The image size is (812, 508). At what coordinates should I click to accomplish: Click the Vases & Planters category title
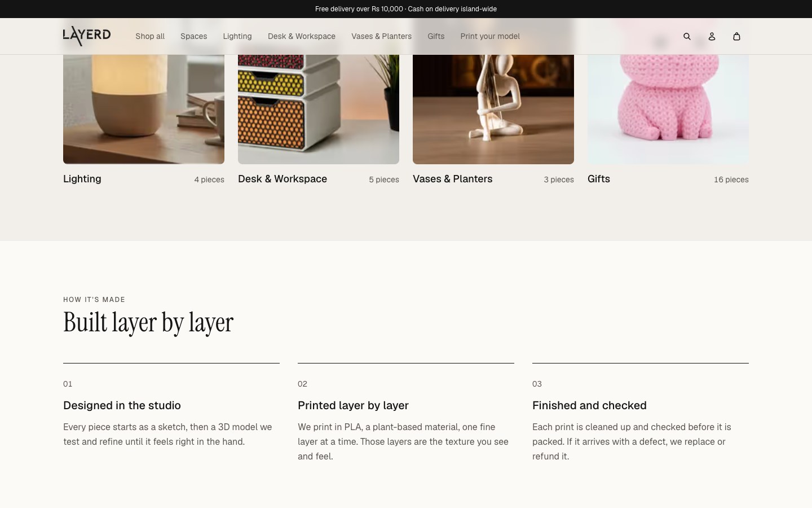453,179
